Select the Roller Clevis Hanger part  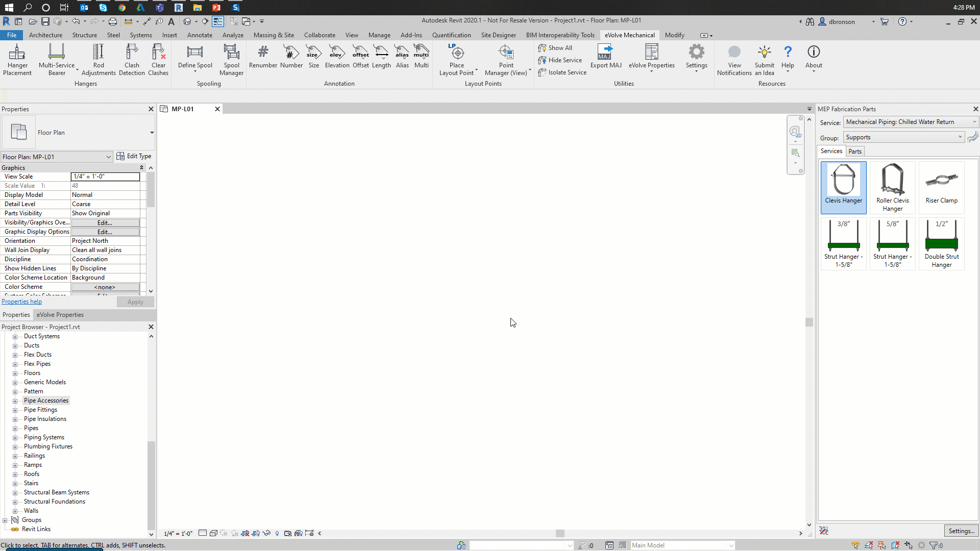[892, 187]
